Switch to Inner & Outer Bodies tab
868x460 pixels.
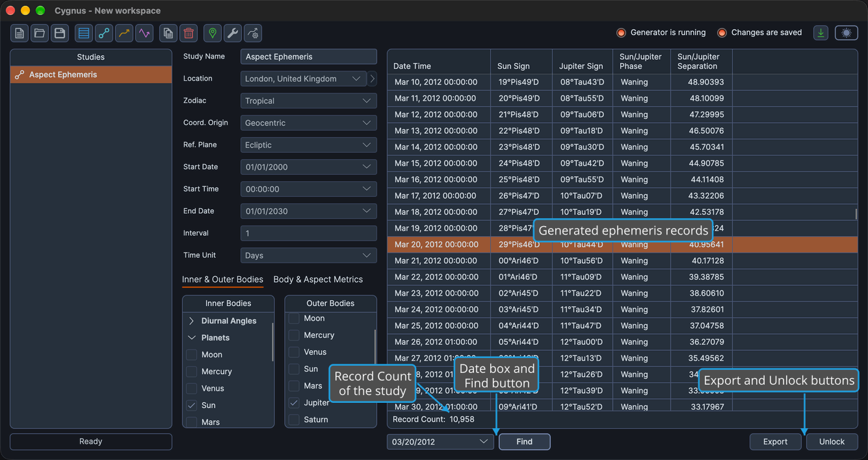[x=222, y=279]
